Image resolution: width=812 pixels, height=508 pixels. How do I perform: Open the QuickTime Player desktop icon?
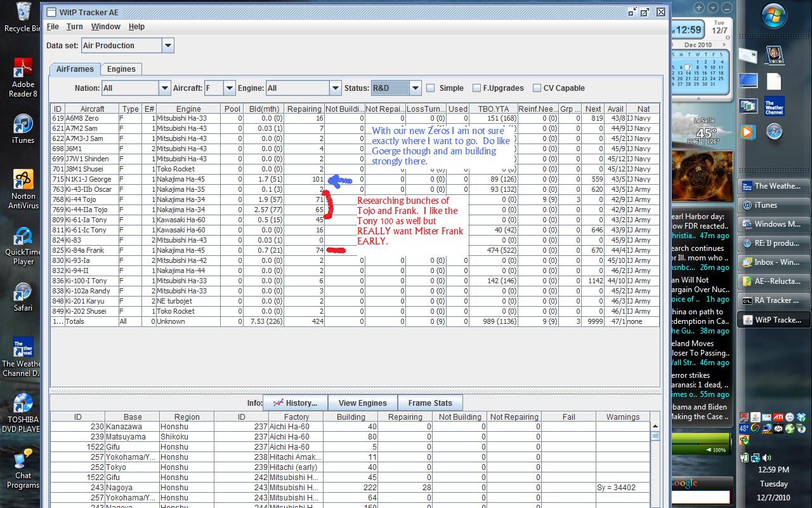pos(23,237)
